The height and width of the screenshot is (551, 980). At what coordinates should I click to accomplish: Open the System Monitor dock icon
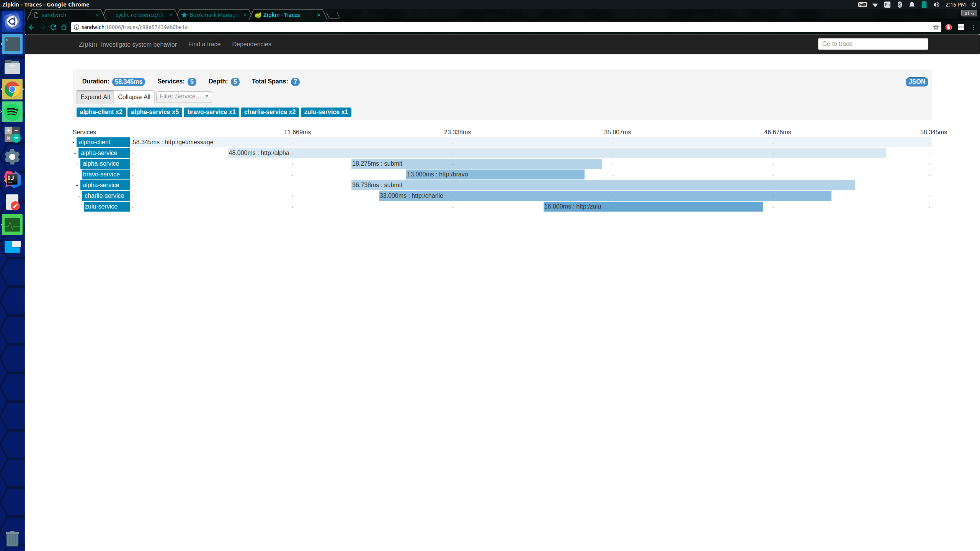[x=12, y=225]
